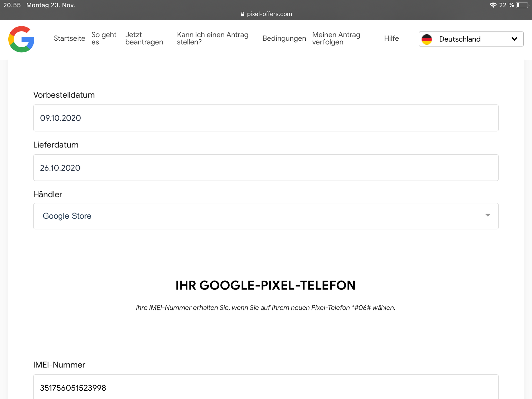This screenshot has width=532, height=399.
Task: Select Jetzt beantragen in navigation
Action: [144, 38]
